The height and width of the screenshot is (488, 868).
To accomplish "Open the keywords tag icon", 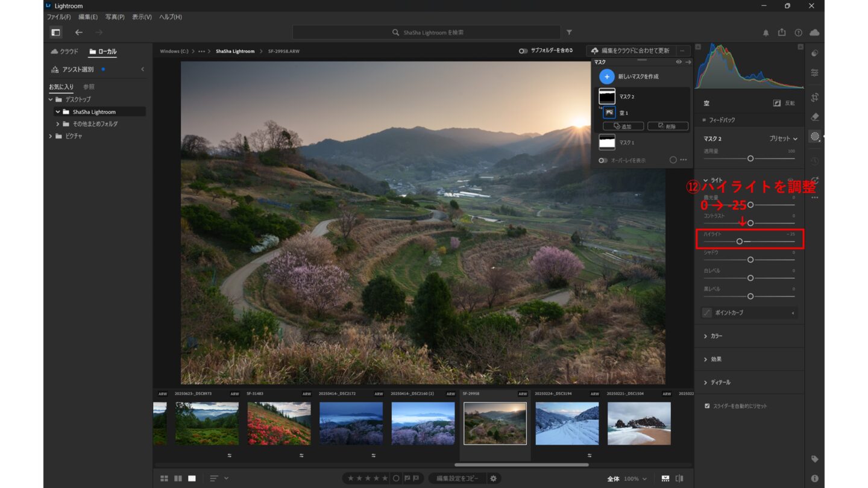I will point(815,459).
